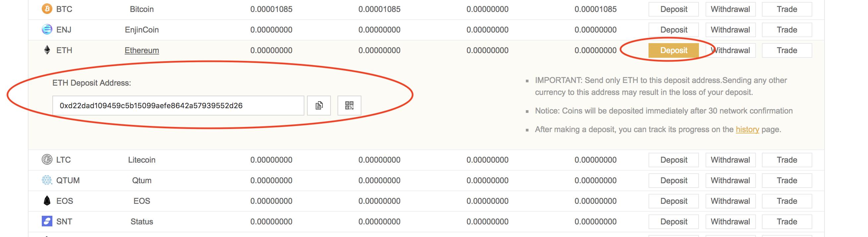
Task: Open Withdrawal for EnjinCoin
Action: click(730, 30)
